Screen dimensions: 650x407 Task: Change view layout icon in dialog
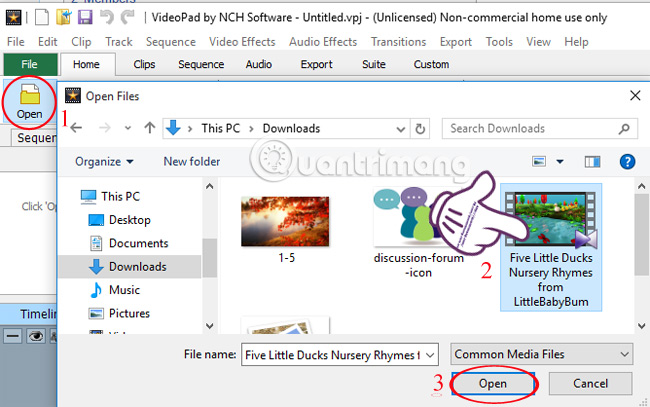point(539,161)
